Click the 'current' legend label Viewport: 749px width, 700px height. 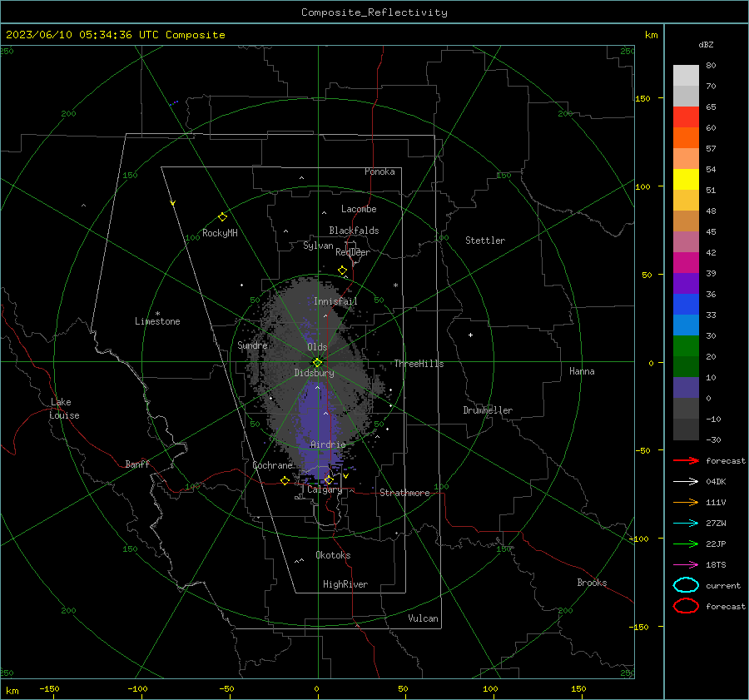pos(723,586)
